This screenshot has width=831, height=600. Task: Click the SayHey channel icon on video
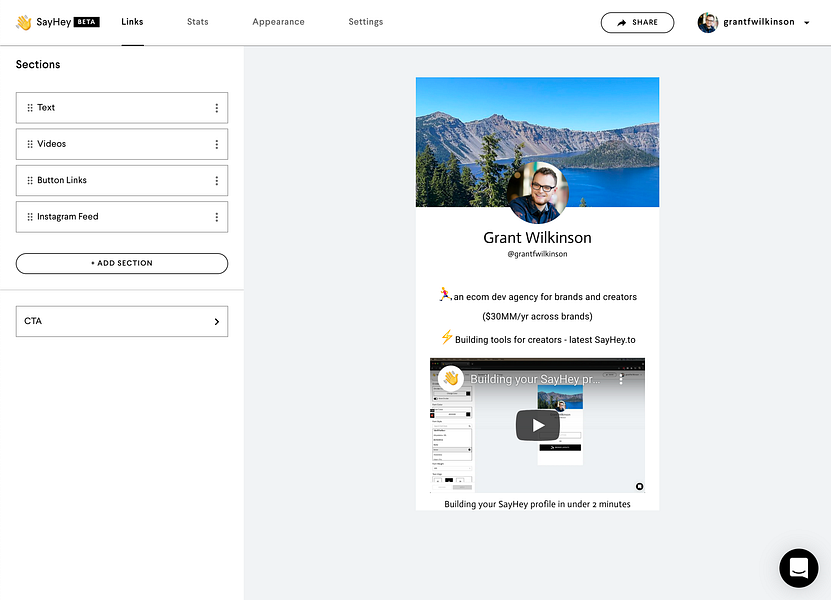451,378
